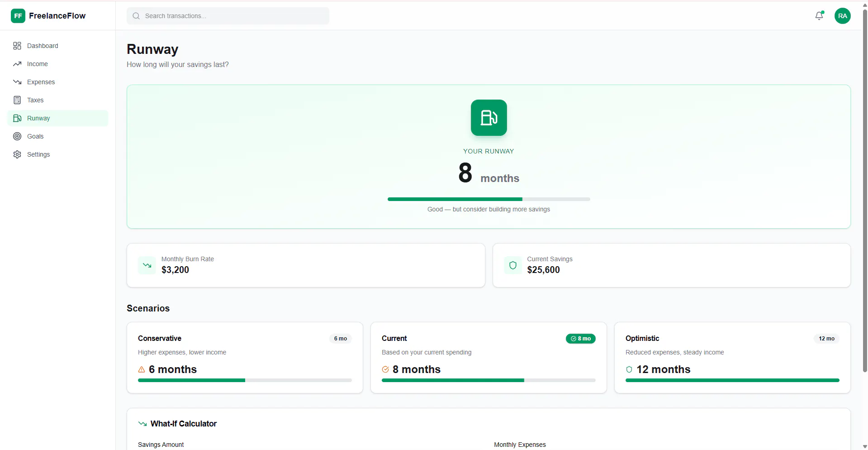Open the Goals target icon

pos(17,136)
